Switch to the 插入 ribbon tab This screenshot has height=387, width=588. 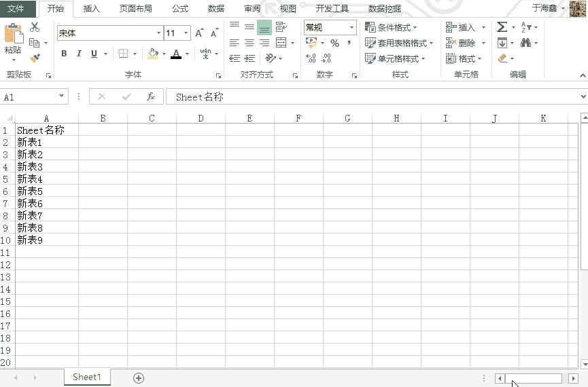92,9
